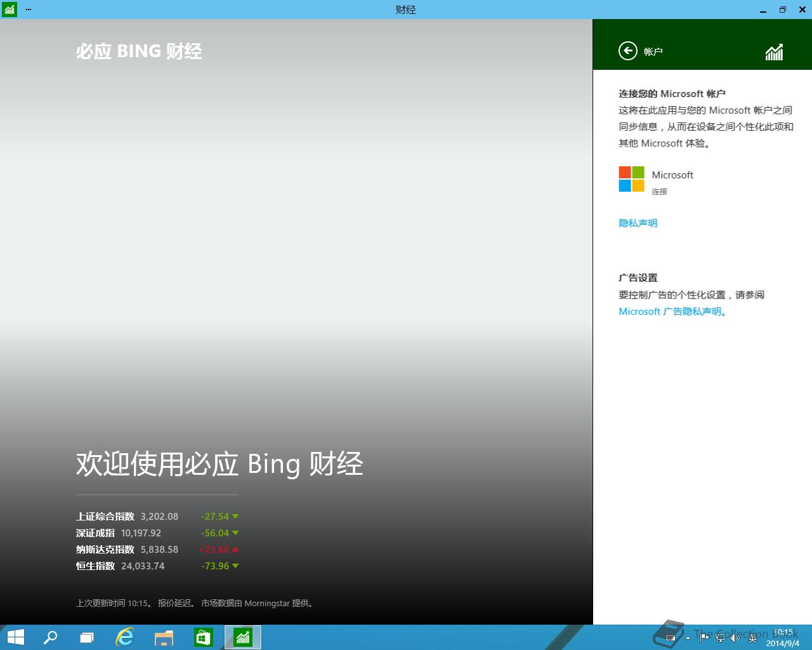
Task: Open the Windows Store taskbar icon
Action: coord(203,637)
